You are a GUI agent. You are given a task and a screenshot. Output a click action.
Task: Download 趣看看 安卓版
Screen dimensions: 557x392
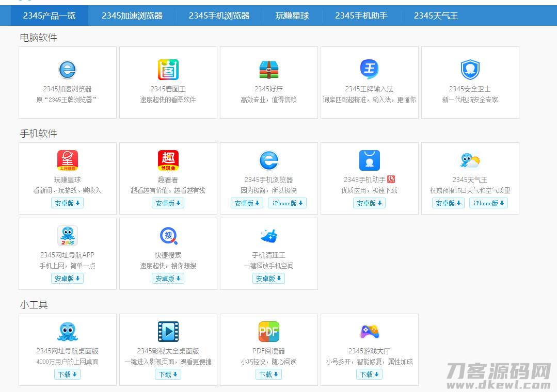click(x=168, y=203)
